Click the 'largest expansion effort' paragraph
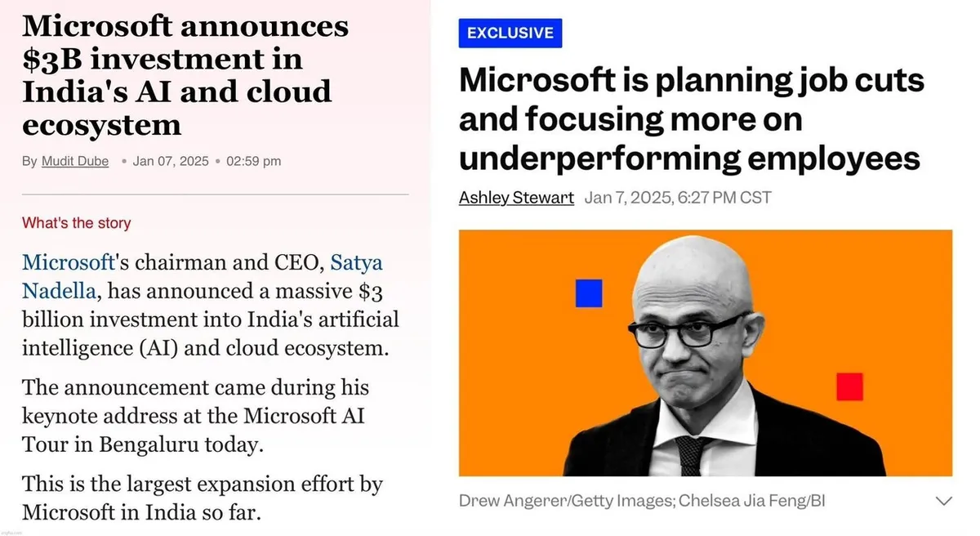Image resolution: width=980 pixels, height=536 pixels. (x=202, y=498)
